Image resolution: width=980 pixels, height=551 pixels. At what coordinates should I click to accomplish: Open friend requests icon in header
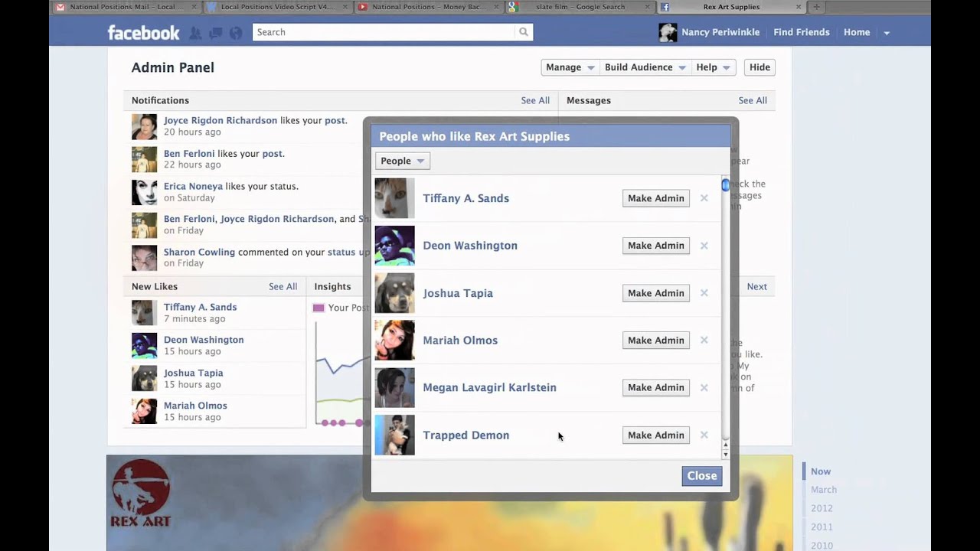195,33
